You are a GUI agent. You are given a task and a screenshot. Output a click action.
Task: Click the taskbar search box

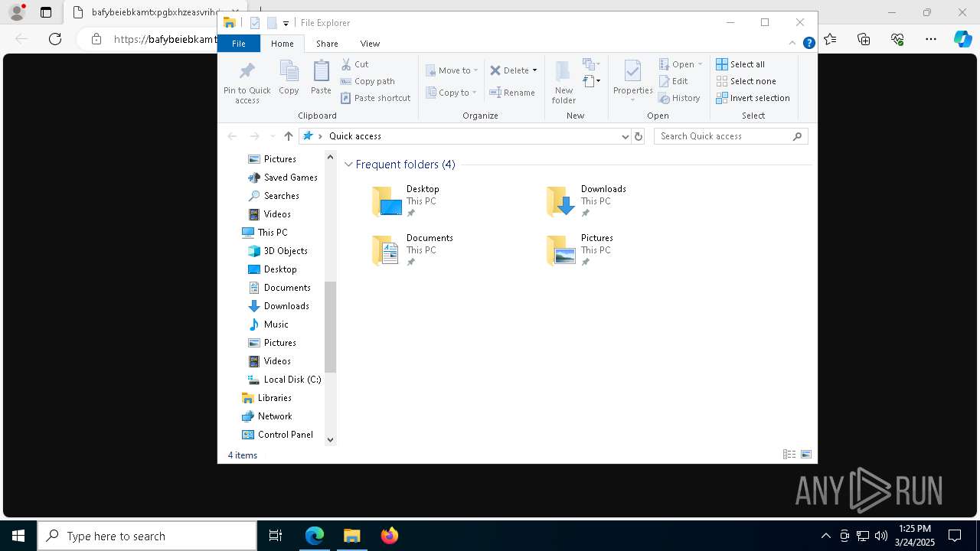pos(147,536)
